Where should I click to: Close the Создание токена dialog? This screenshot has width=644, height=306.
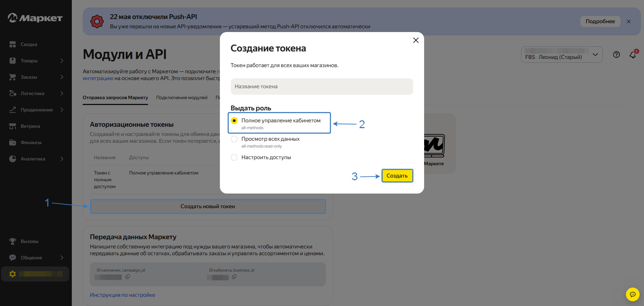click(416, 40)
